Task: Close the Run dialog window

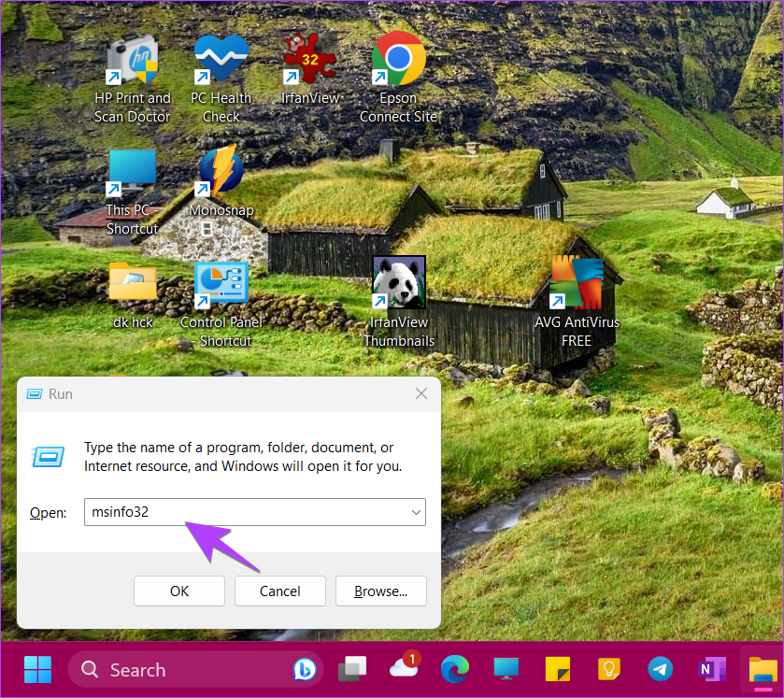Action: coord(422,393)
